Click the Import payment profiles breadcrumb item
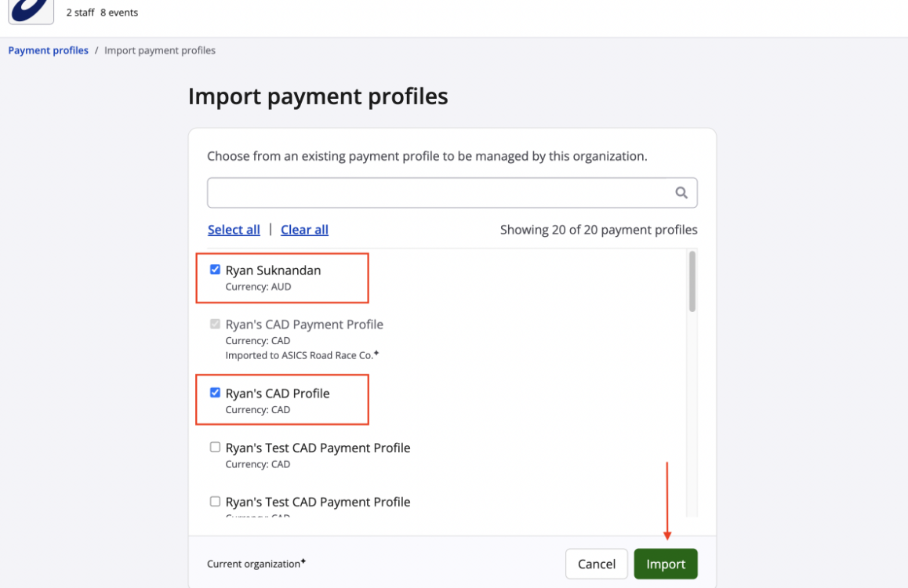Screen dimensions: 908x588 tap(160, 50)
